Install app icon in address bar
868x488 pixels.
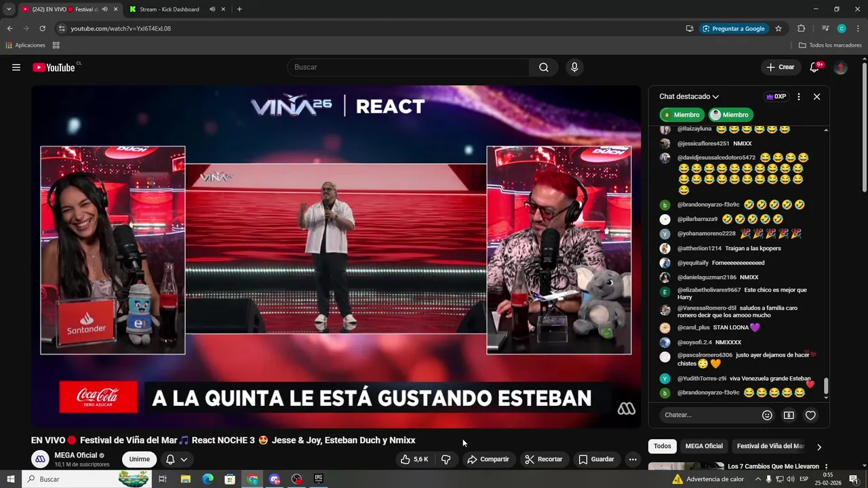pos(690,28)
